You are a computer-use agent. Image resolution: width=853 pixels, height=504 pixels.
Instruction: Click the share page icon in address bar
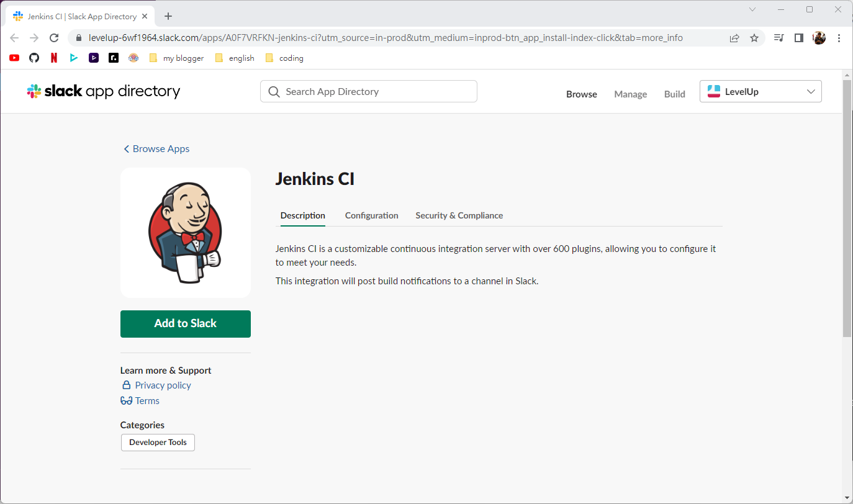[734, 38]
